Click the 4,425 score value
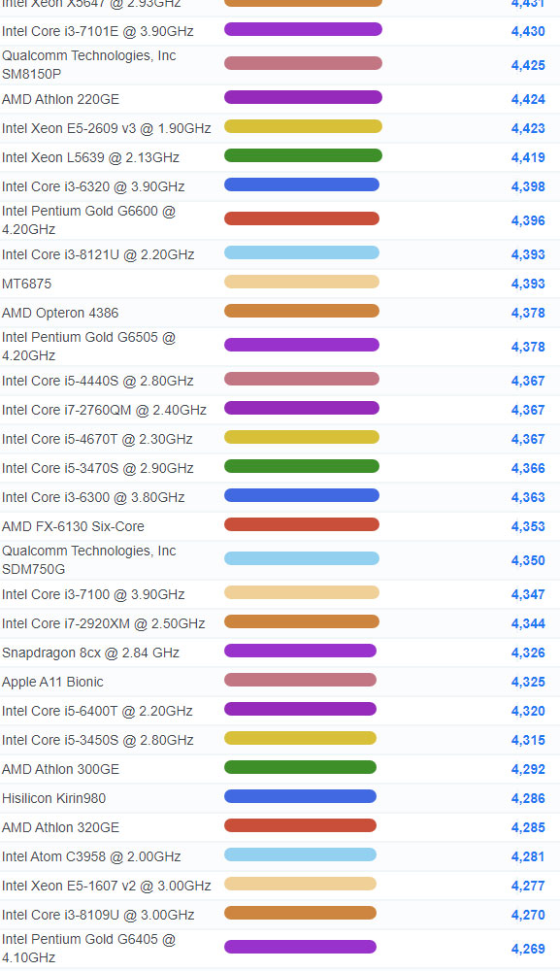560x971 pixels. pos(528,66)
